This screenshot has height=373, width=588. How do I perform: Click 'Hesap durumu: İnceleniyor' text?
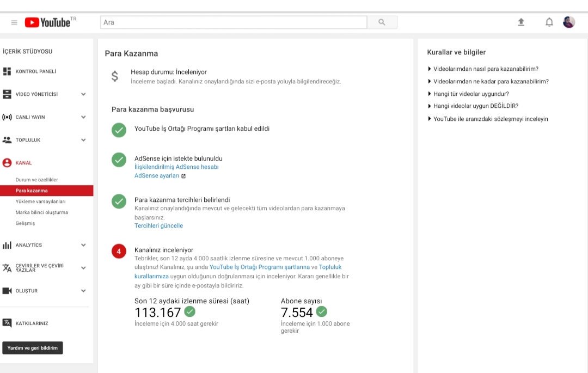[x=169, y=72]
